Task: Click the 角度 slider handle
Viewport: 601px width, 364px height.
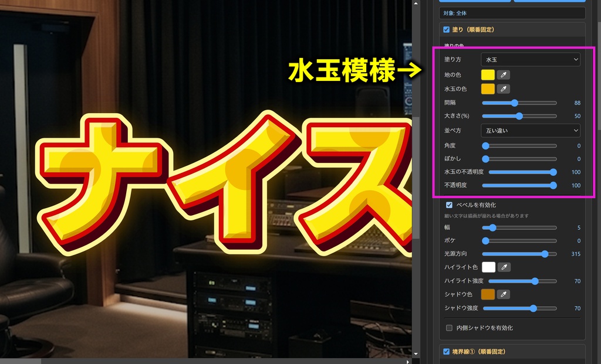Action: (485, 146)
